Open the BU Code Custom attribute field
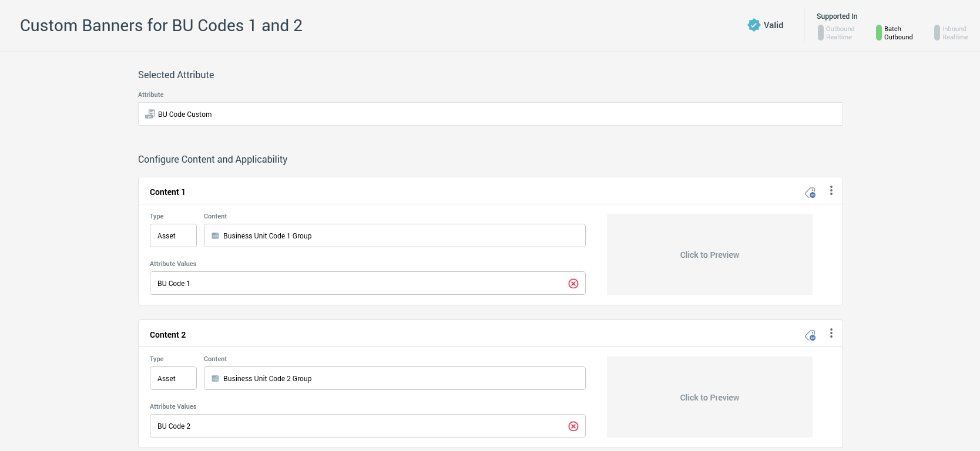Viewport: 980px width, 451px height. click(490, 114)
